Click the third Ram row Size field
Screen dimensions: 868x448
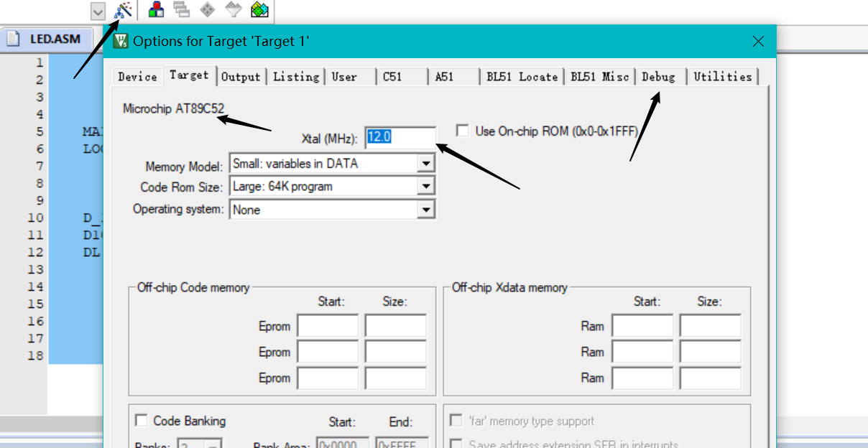click(x=710, y=378)
